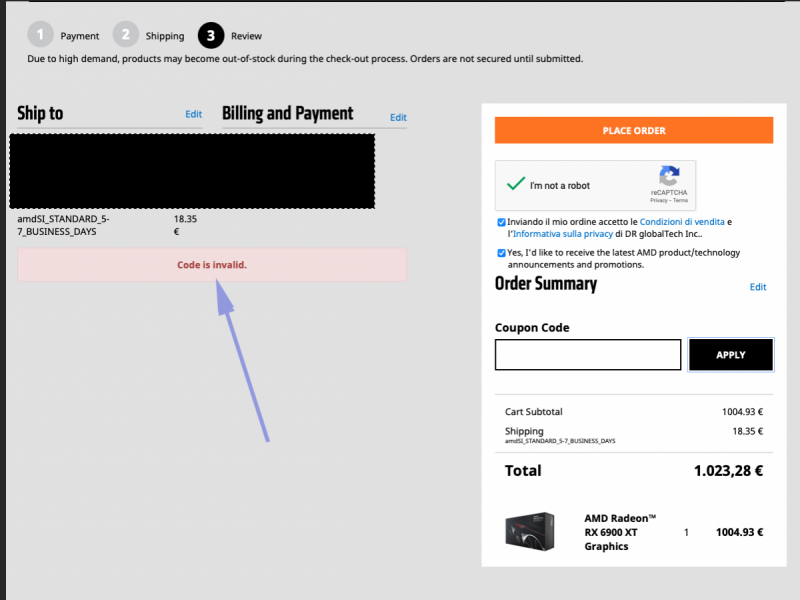Uncheck the sales conditions agreement checkbox
Screen dimensions: 800x600
501,222
